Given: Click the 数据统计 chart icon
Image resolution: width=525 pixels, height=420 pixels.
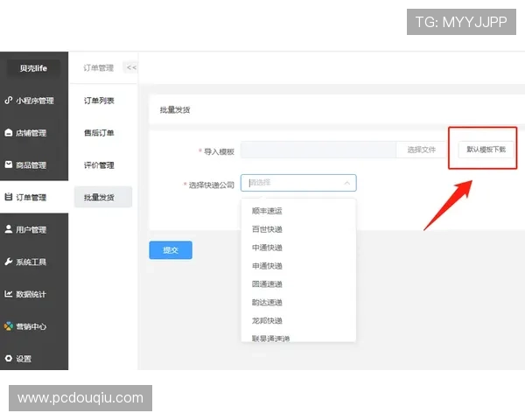Looking at the screenshot, I should [x=9, y=294].
